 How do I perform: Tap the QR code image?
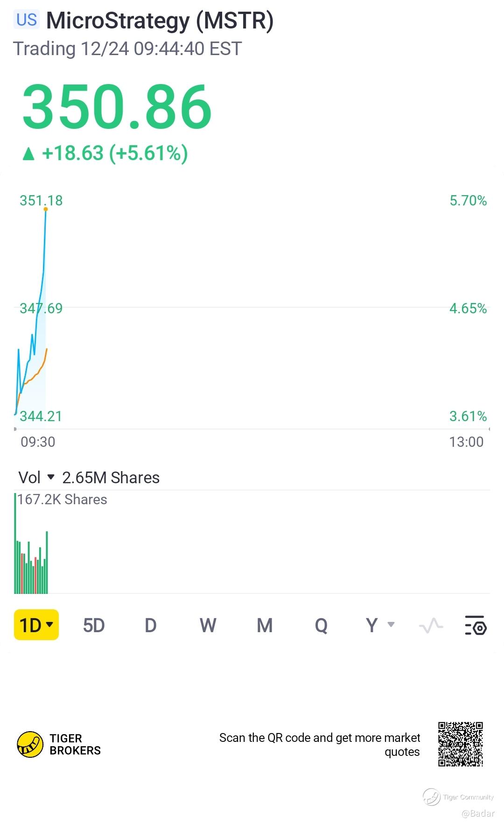[460, 744]
